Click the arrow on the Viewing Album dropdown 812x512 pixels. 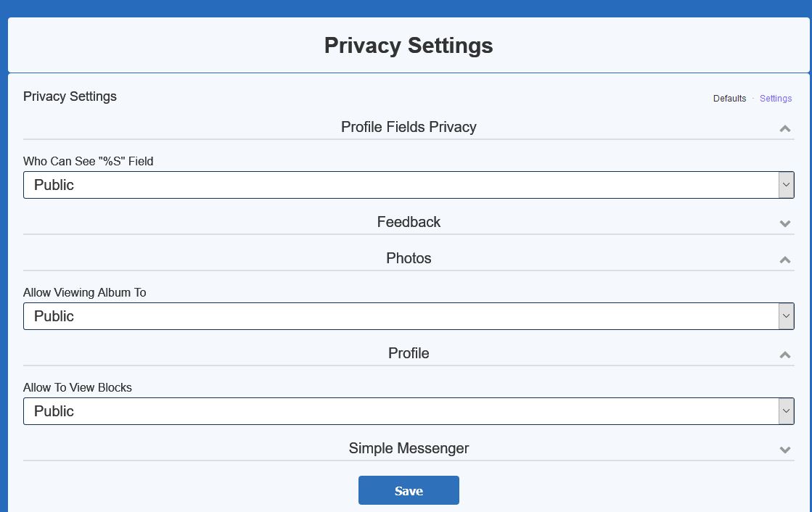pos(786,316)
